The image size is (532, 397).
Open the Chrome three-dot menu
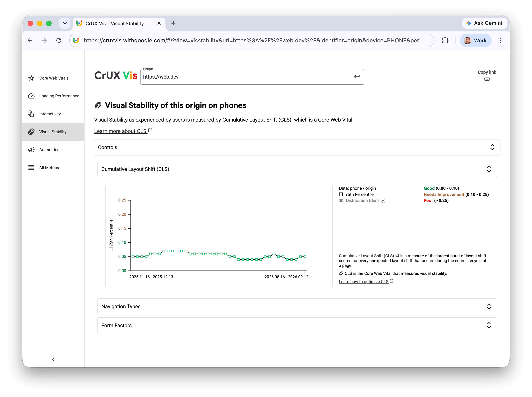click(x=500, y=40)
